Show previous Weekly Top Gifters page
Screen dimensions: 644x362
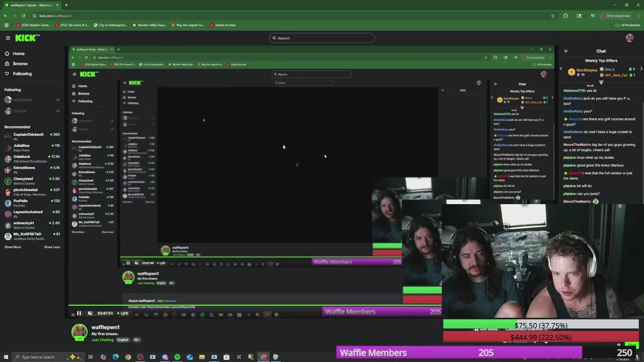coord(561,69)
